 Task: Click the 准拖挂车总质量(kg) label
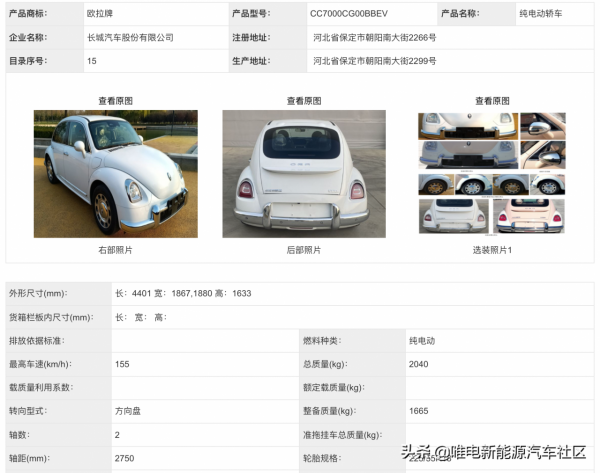(x=342, y=435)
